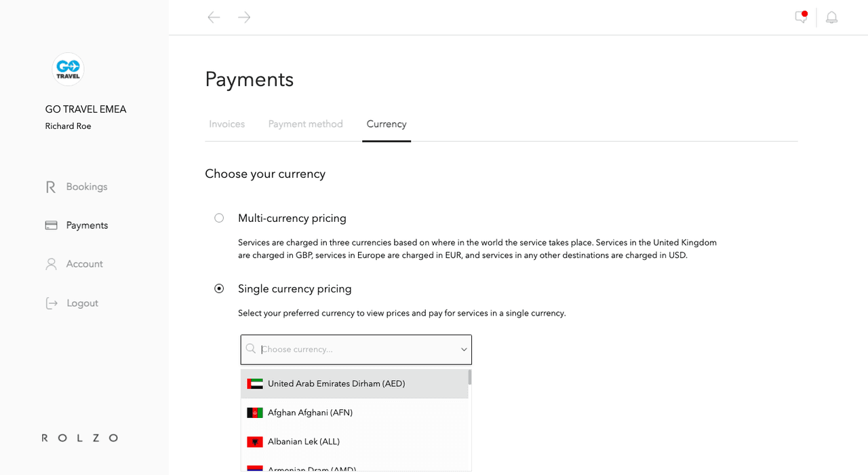The width and height of the screenshot is (868, 475).
Task: Choose United Arab Emirates Dirham (AED)
Action: 336,383
